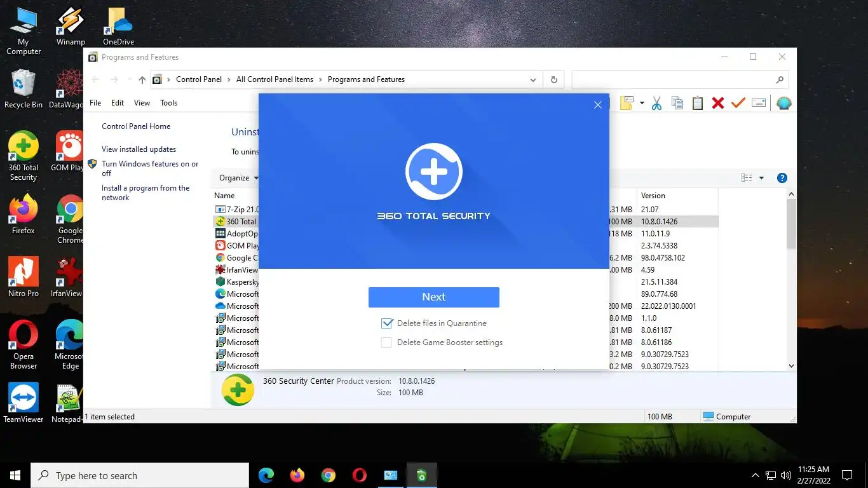Enable Delete Game Booster settings checkbox

[x=386, y=342]
